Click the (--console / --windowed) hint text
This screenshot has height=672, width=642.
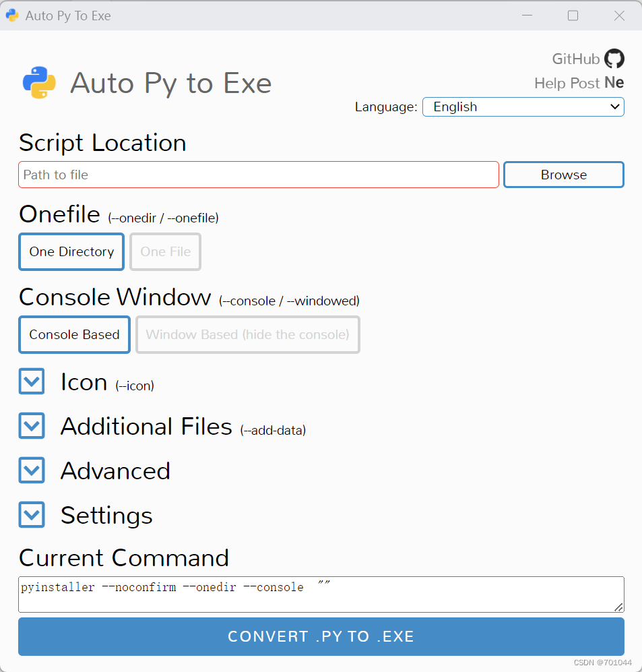(289, 301)
